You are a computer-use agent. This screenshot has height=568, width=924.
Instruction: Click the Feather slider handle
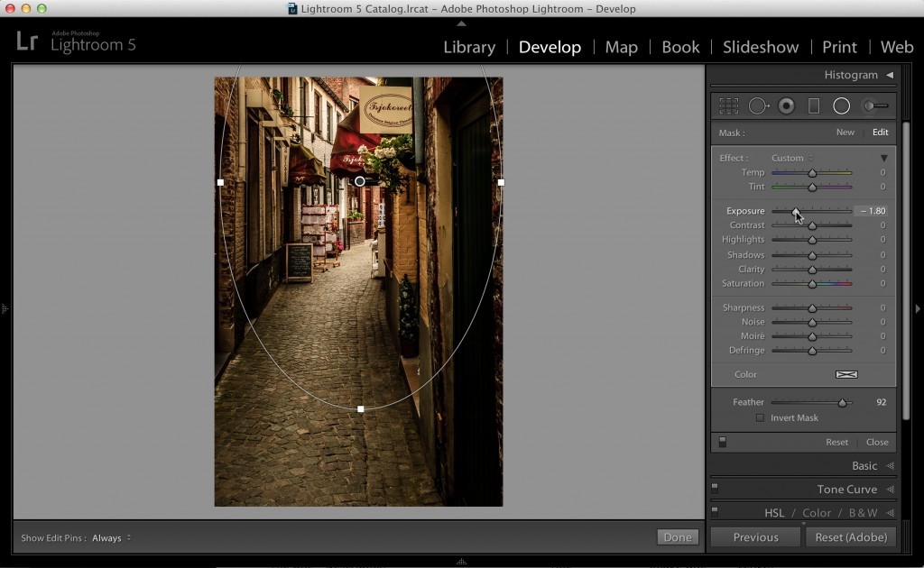pos(843,403)
